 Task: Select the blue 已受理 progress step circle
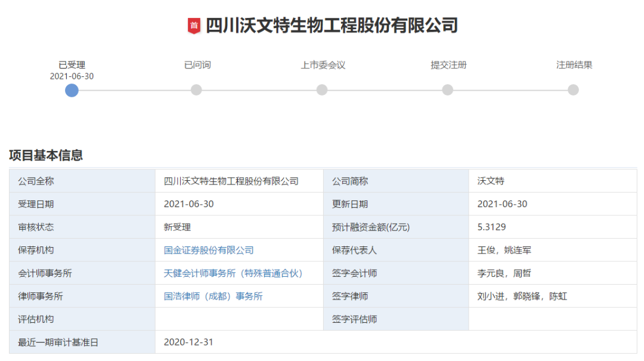(x=72, y=90)
